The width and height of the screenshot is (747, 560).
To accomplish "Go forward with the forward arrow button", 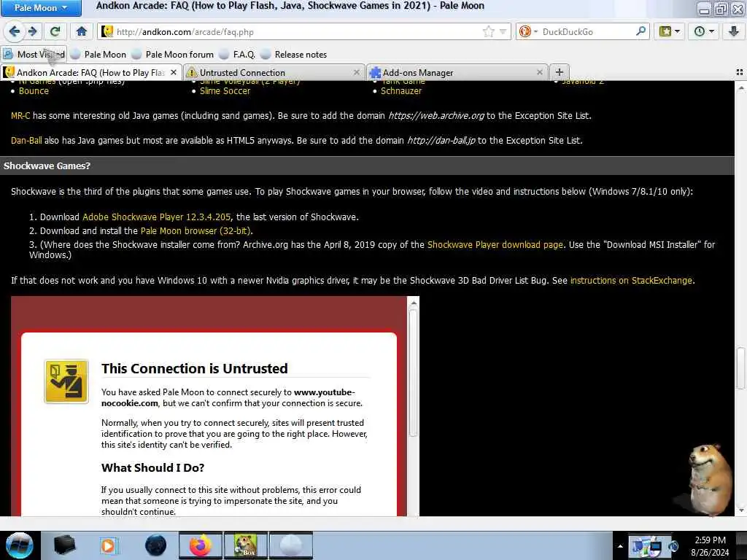I will click(x=32, y=31).
